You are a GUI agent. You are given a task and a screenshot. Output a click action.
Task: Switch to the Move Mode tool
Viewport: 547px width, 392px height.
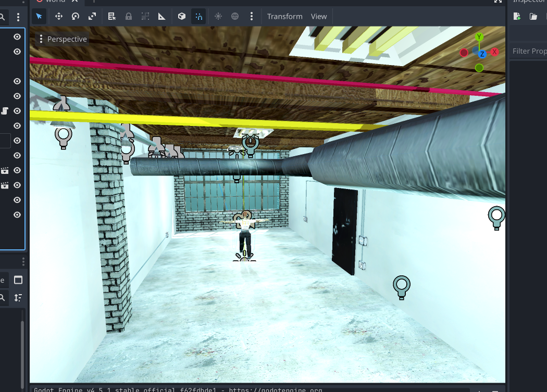(x=58, y=17)
